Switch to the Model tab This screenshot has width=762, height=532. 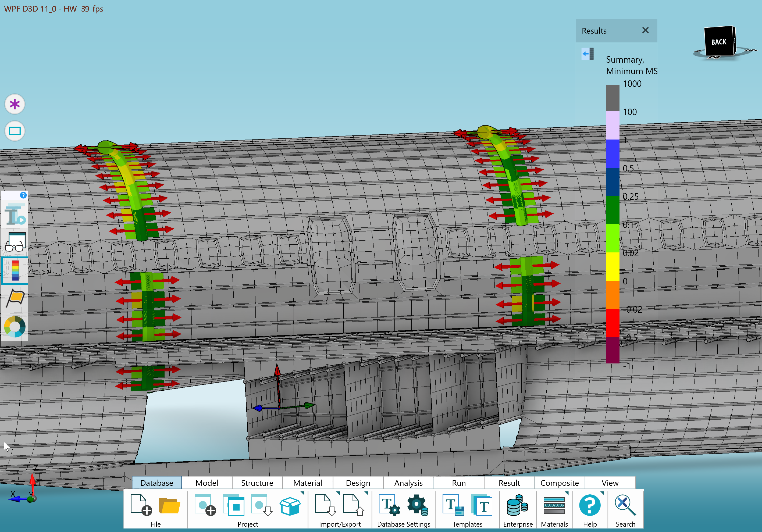(207, 483)
